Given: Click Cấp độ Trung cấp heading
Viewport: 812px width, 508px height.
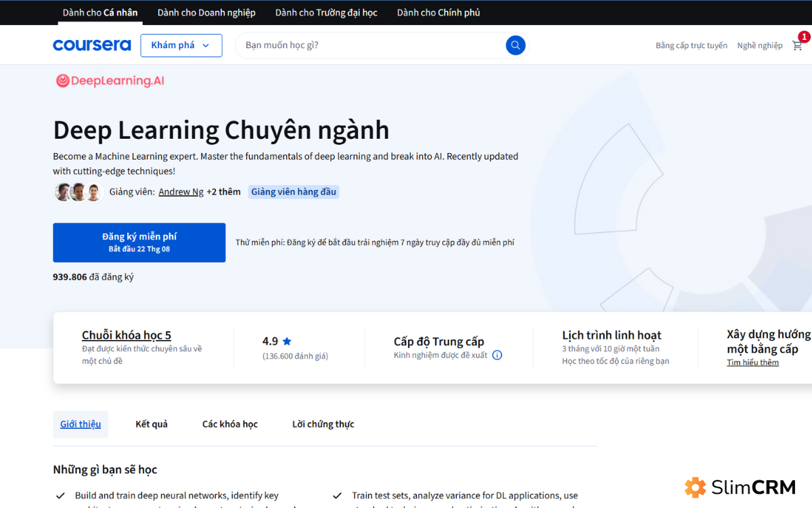Looking at the screenshot, I should [439, 341].
